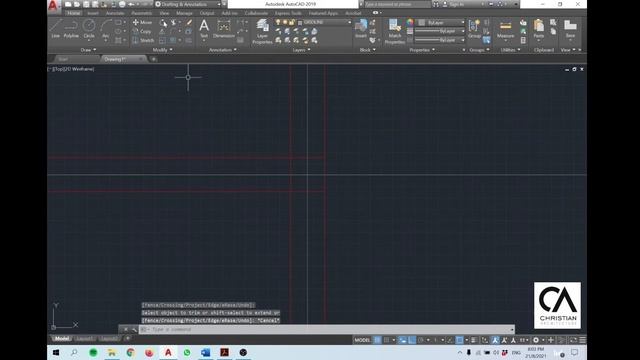Open the customization menu in status bar
Image resolution: width=640 pixels, height=360 pixels.
click(582, 340)
